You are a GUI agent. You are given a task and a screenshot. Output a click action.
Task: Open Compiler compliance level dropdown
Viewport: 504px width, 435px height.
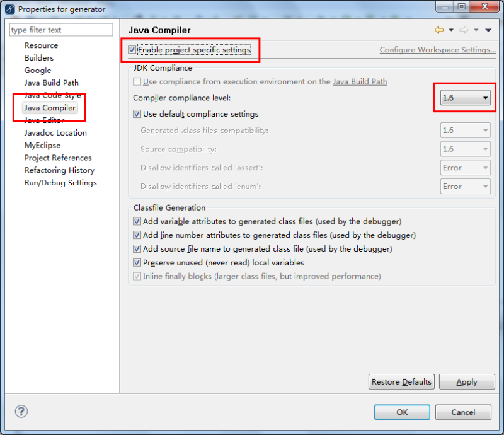point(466,98)
